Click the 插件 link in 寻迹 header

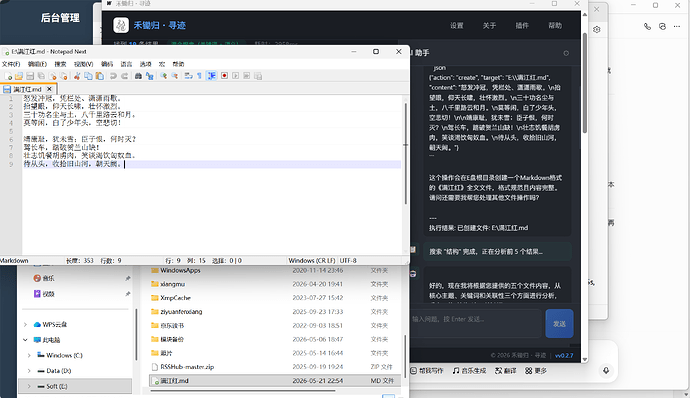point(522,26)
